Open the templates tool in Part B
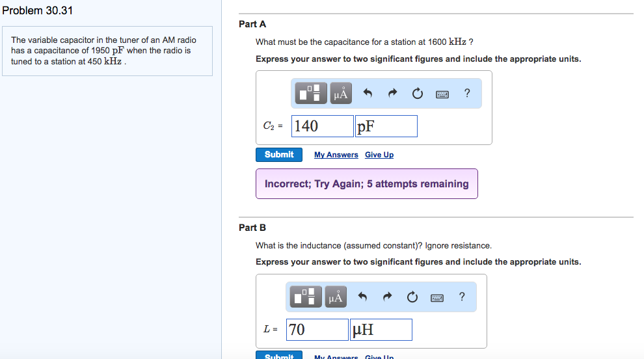Viewport: 644px width, 359px height. click(x=308, y=297)
